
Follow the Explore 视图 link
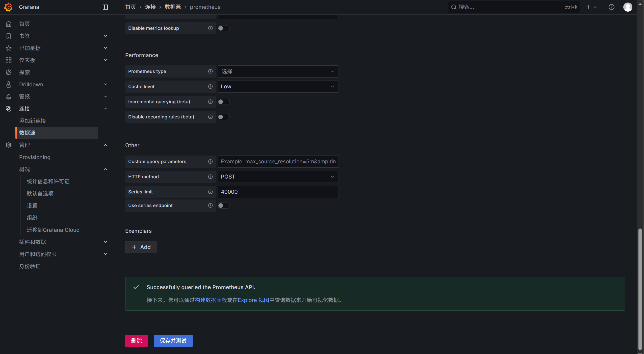pyautogui.click(x=253, y=300)
